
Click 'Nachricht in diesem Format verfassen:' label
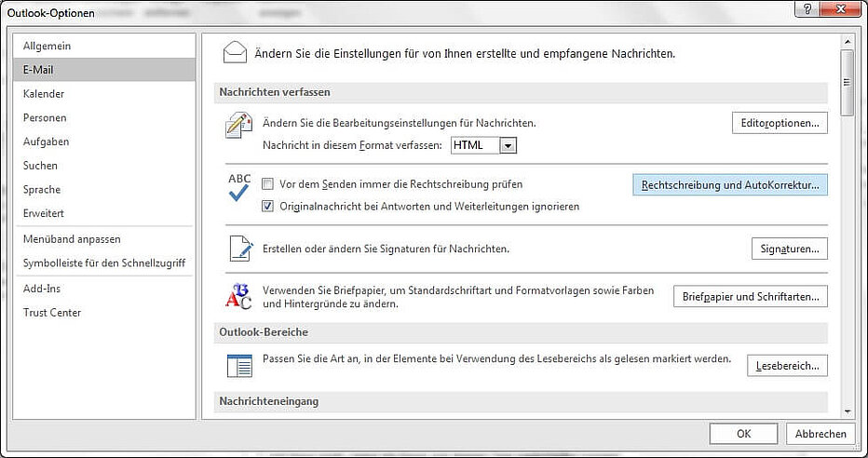[x=353, y=145]
